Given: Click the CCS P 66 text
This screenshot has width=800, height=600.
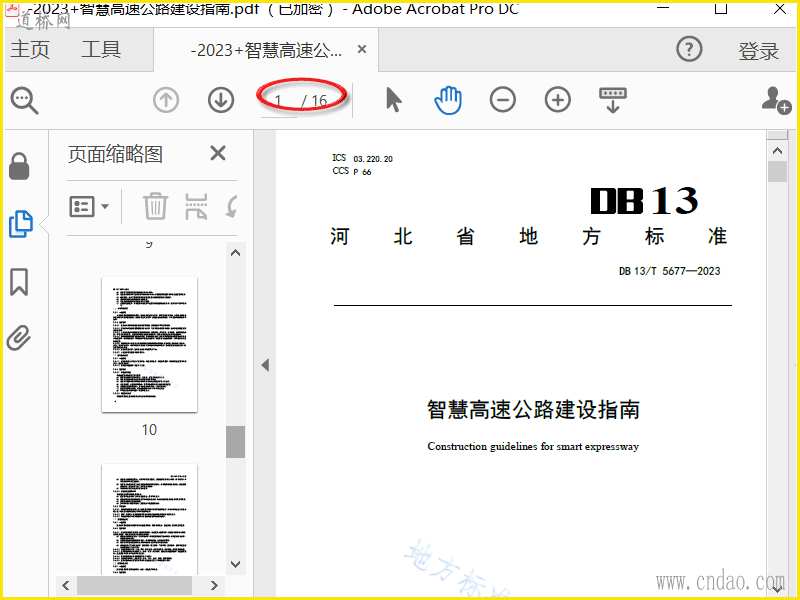Looking at the screenshot, I should pos(352,171).
